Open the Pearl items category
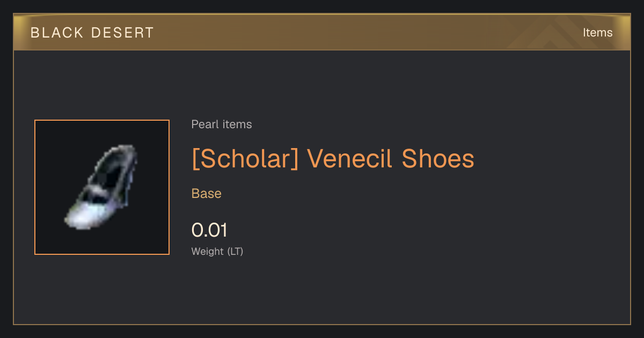The image size is (644, 338). point(221,124)
